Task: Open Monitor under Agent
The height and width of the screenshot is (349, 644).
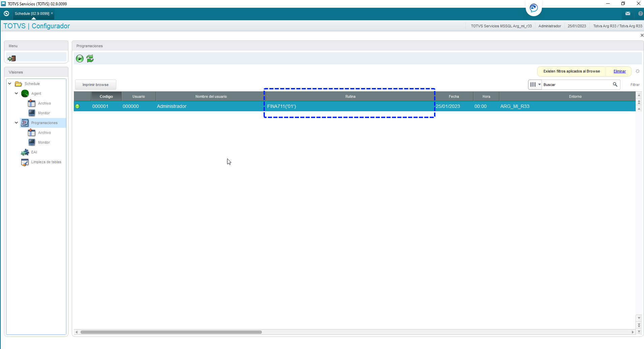Action: [x=44, y=113]
